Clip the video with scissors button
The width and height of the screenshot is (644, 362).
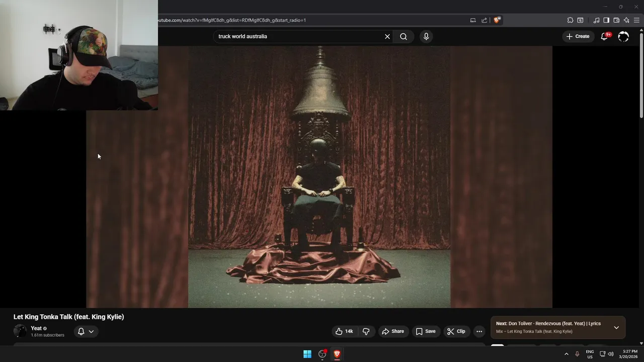click(456, 331)
